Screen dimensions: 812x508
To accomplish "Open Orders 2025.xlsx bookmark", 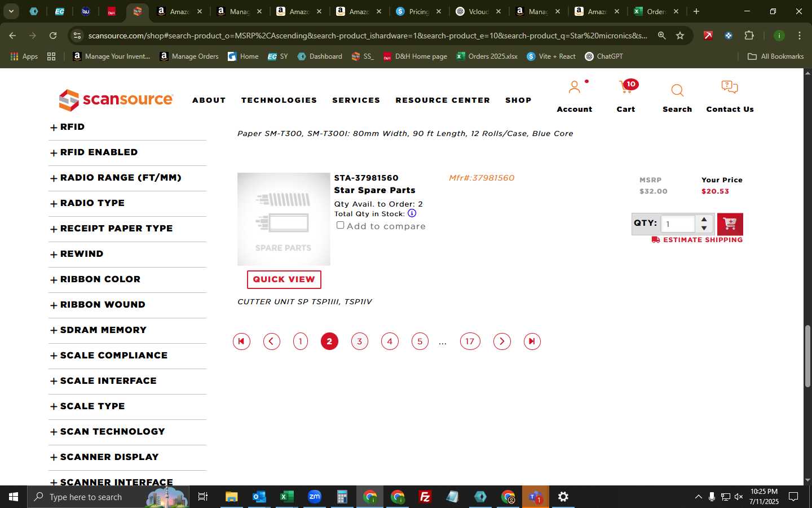I will click(x=487, y=56).
